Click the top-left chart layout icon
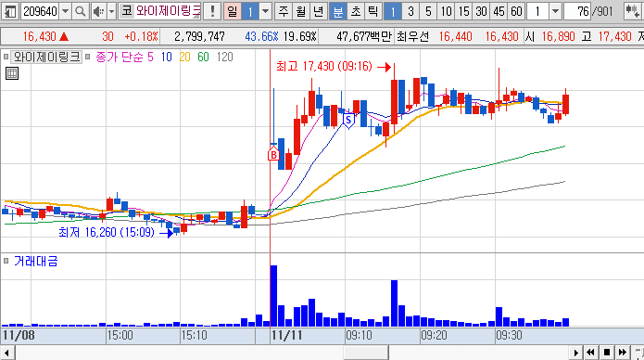Viewport: 644px width, 360px height. (10, 11)
